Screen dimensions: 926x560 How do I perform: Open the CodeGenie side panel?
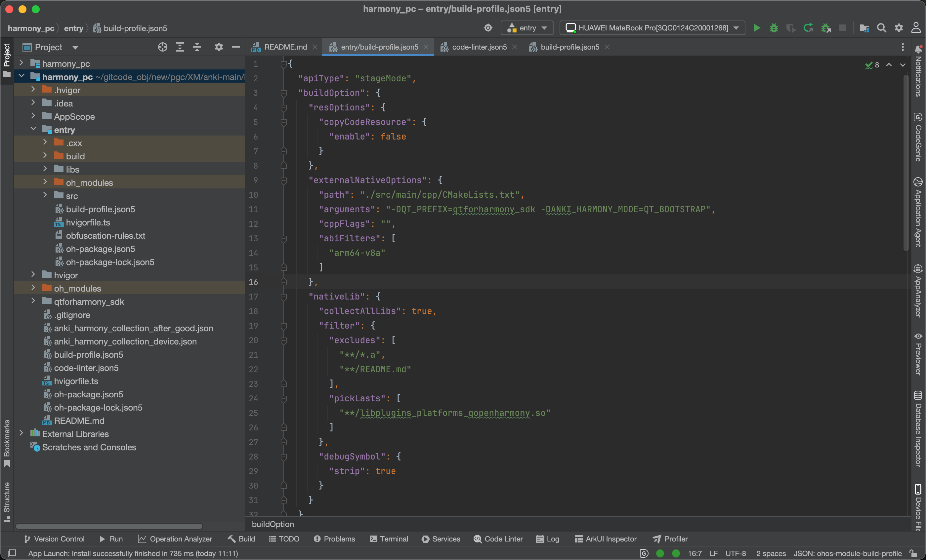tap(918, 137)
